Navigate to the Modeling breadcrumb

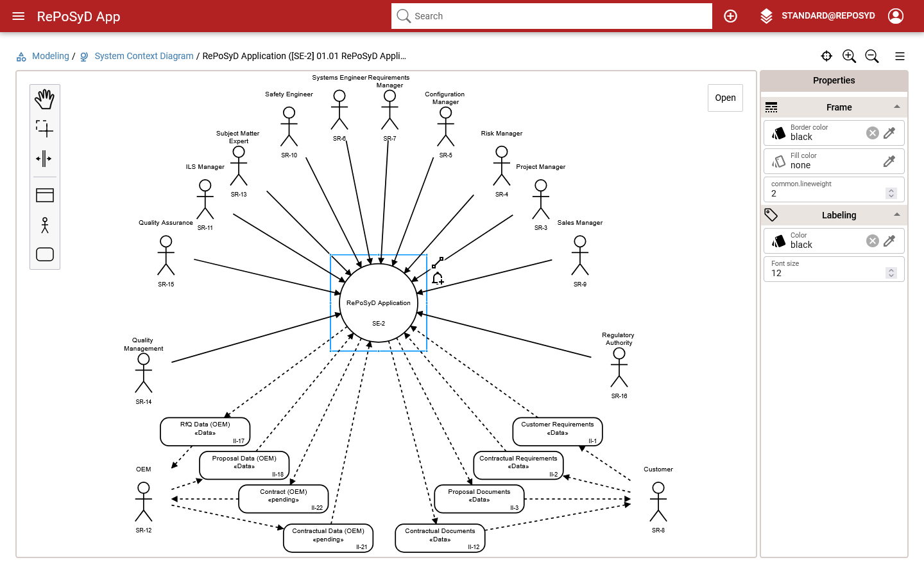(x=50, y=56)
